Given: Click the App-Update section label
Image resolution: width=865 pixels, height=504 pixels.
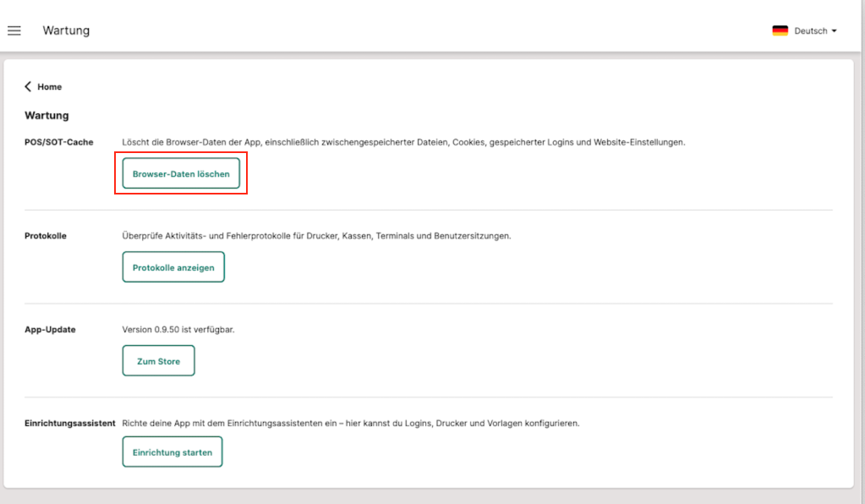Looking at the screenshot, I should 50,330.
